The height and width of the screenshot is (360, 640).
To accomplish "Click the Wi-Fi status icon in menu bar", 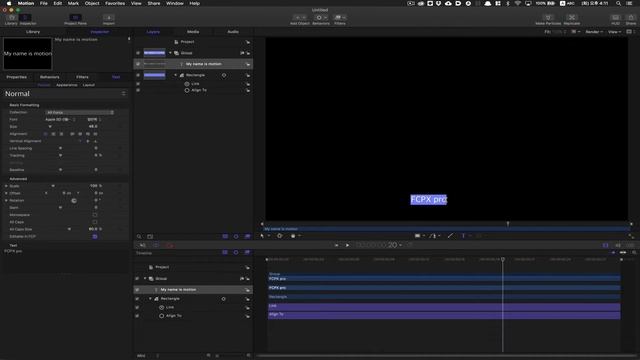I will click(x=518, y=3).
